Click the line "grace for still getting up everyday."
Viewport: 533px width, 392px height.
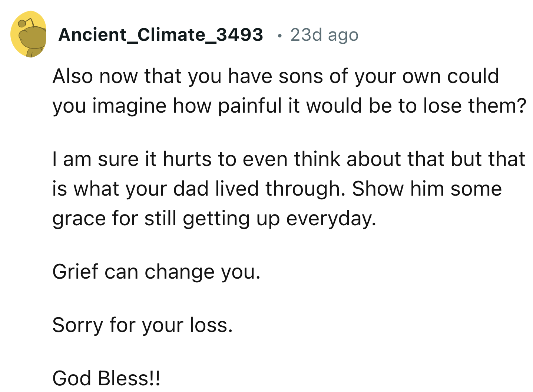tap(214, 219)
